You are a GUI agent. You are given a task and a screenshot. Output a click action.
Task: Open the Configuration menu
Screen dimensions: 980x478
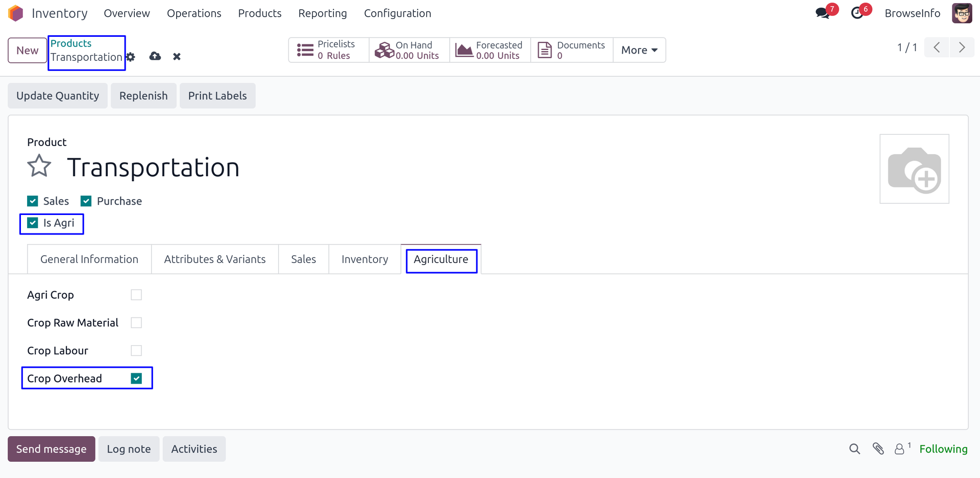397,13
